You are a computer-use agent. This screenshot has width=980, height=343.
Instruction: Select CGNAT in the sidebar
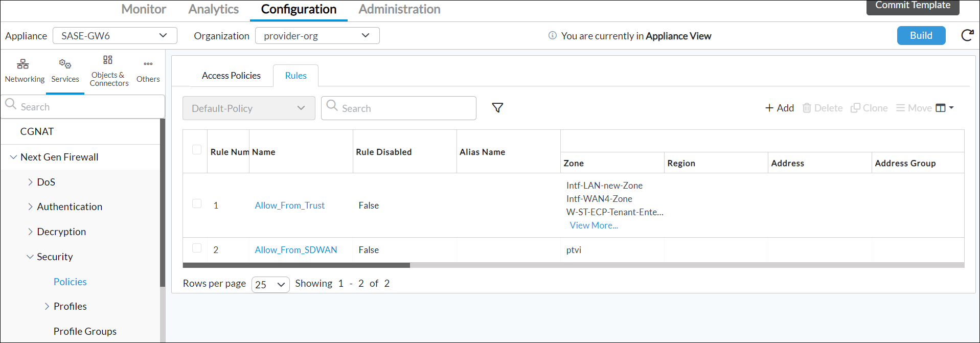[x=37, y=131]
